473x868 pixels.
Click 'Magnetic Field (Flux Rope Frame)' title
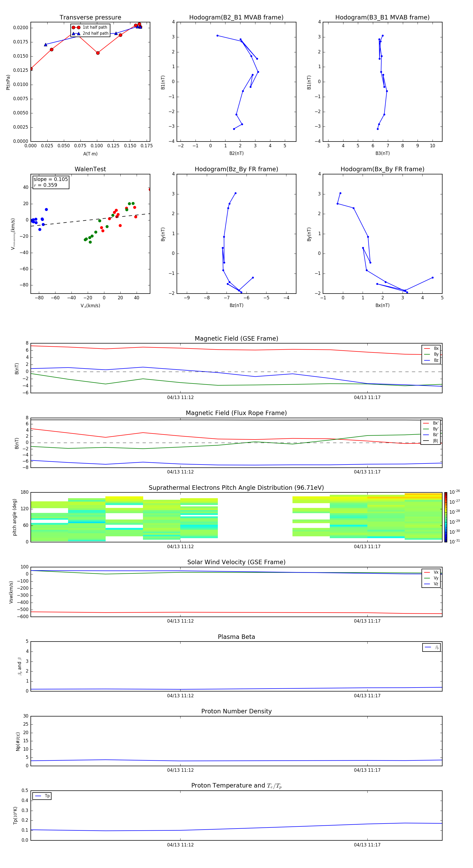pos(236,413)
